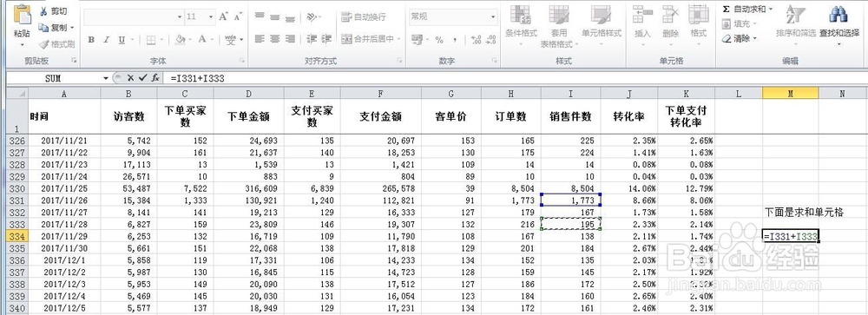Image resolution: width=868 pixels, height=315 pixels.
Task: Click the cell borders icon
Action: coord(150,40)
